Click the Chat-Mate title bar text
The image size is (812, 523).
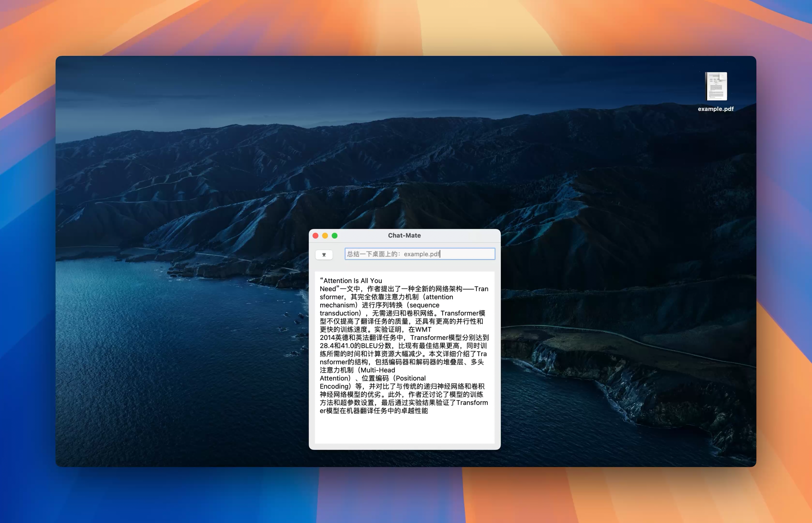pyautogui.click(x=404, y=236)
